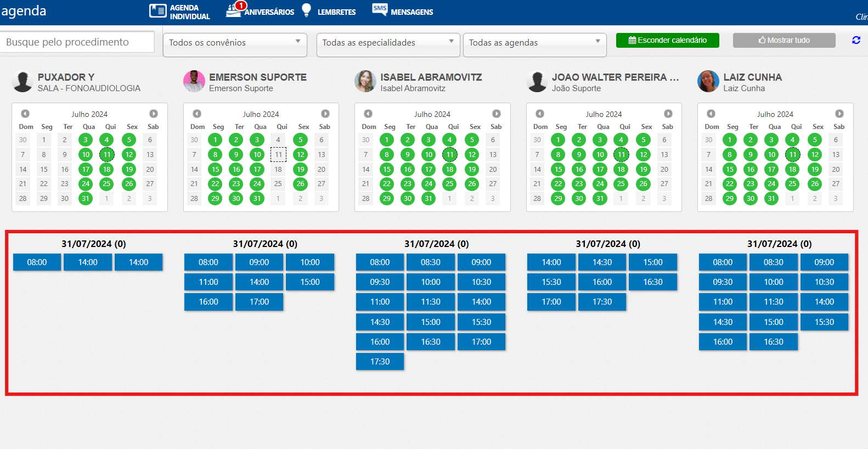Viewport: 868px width, 449px height.
Task: Open Agenda Individual view
Action: point(180,12)
